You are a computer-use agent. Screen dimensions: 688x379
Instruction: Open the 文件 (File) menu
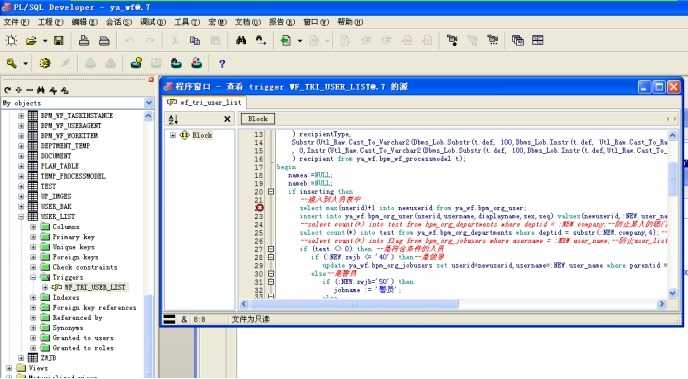pos(16,22)
